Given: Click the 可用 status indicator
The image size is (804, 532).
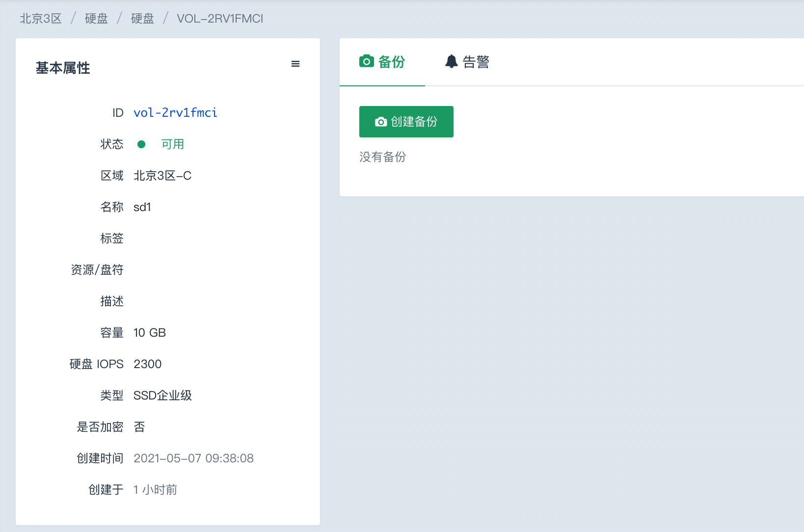Looking at the screenshot, I should coord(172,144).
